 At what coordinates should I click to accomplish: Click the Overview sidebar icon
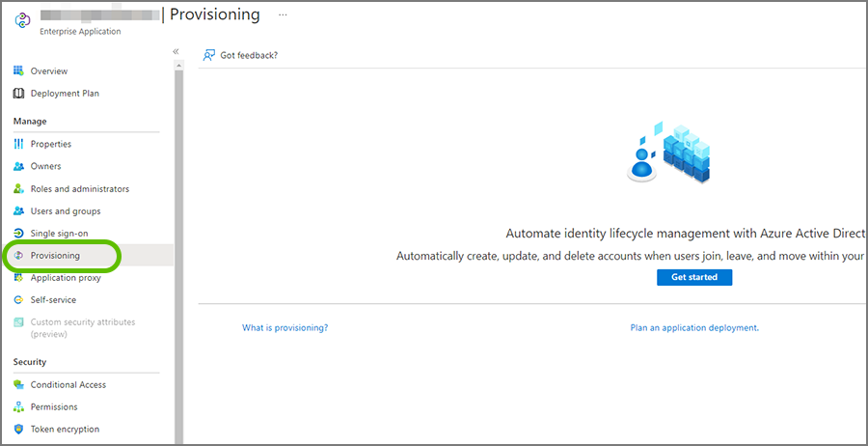pos(19,70)
